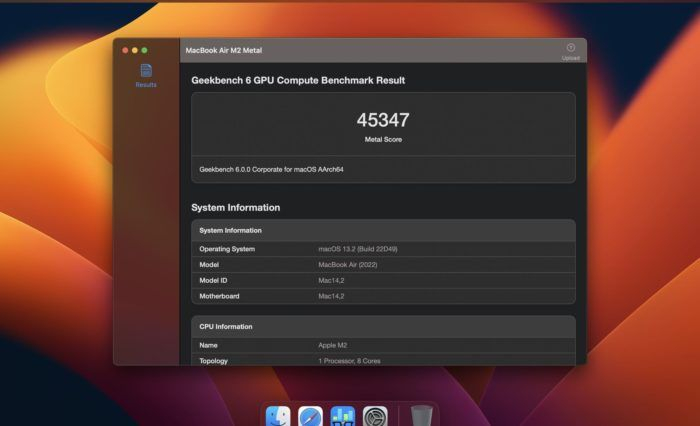Select the Topology row label
The height and width of the screenshot is (426, 700).
pyautogui.click(x=213, y=361)
